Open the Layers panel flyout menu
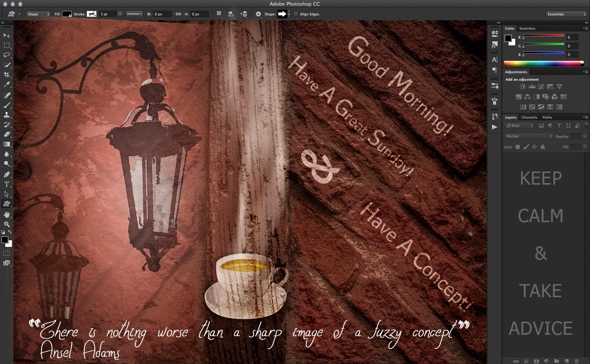 (585, 117)
